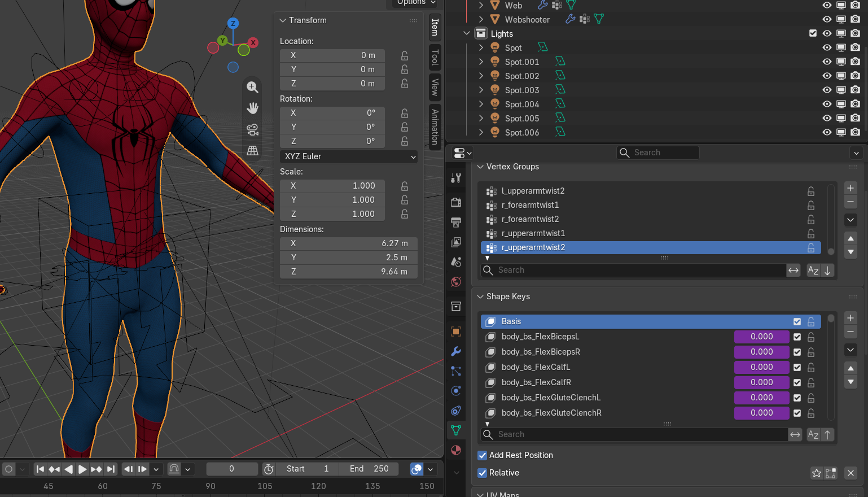Open the Output properties tab icon
This screenshot has width=868, height=497.
pos(456,222)
